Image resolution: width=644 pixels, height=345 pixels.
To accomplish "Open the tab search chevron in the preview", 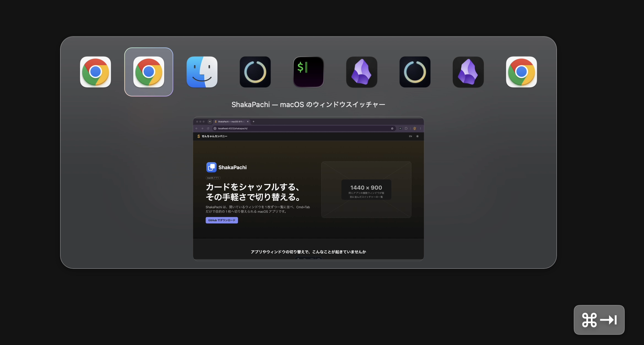I will point(210,121).
